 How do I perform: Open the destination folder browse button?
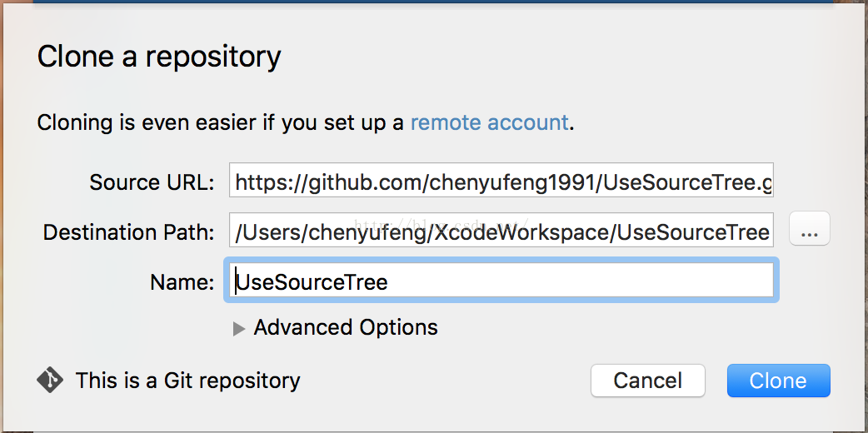(x=809, y=231)
